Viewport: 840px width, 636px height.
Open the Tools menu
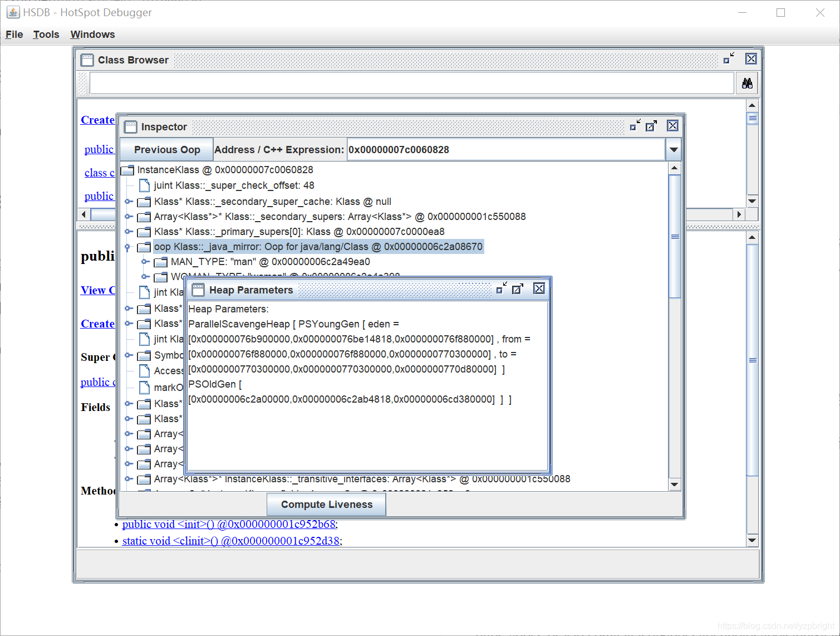coord(46,35)
